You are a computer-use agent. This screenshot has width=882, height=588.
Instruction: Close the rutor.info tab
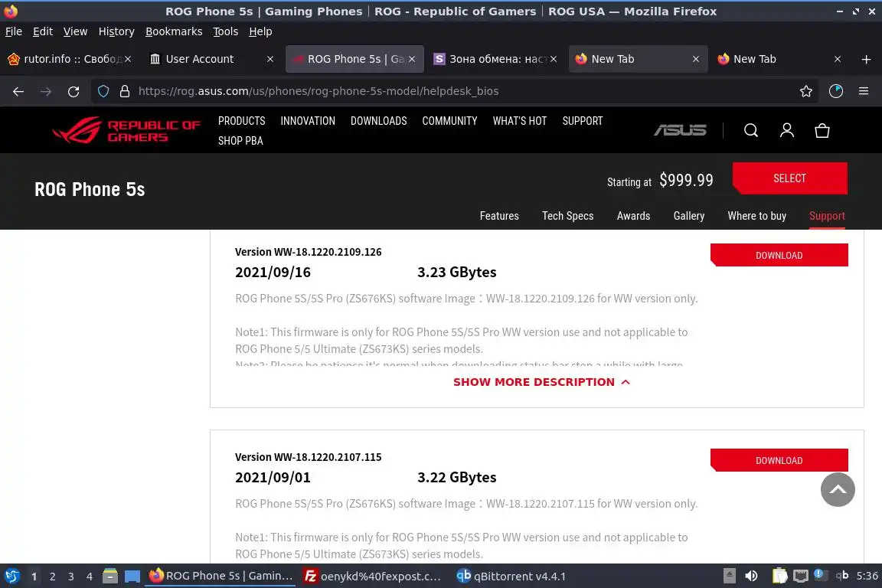coord(128,59)
